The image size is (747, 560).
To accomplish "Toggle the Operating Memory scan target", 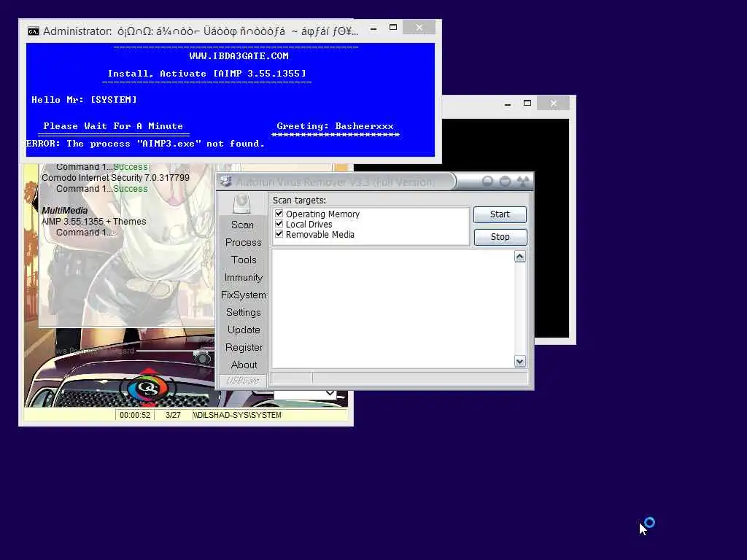I will point(279,214).
